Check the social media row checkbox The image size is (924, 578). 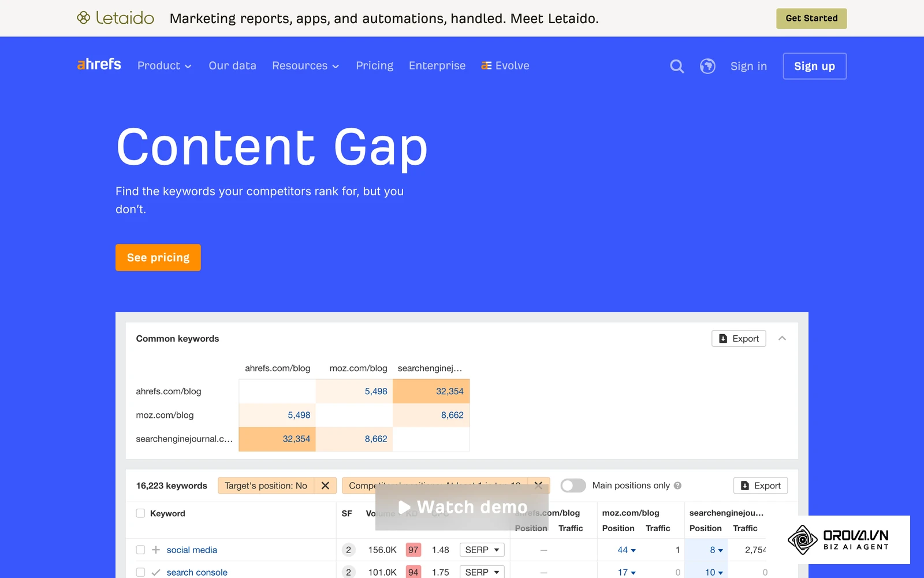140,550
